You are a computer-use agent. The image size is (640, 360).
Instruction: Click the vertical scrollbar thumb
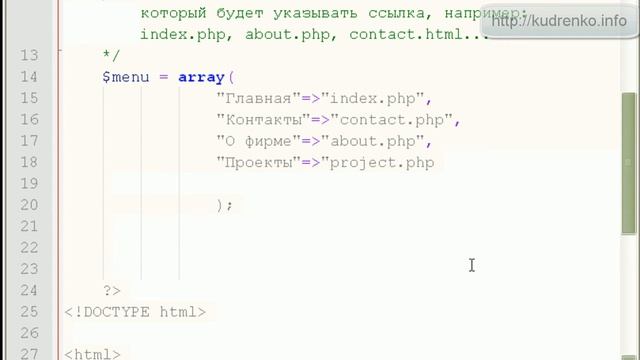tap(629, 163)
